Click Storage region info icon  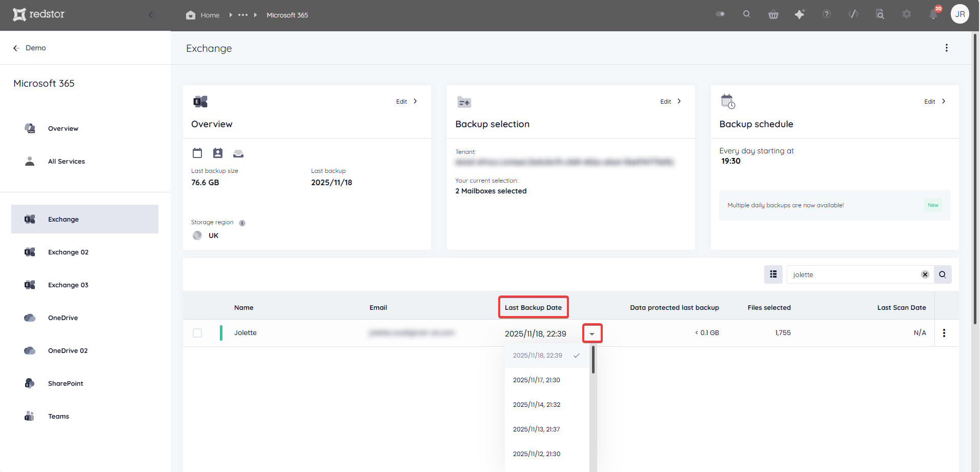[x=242, y=223]
